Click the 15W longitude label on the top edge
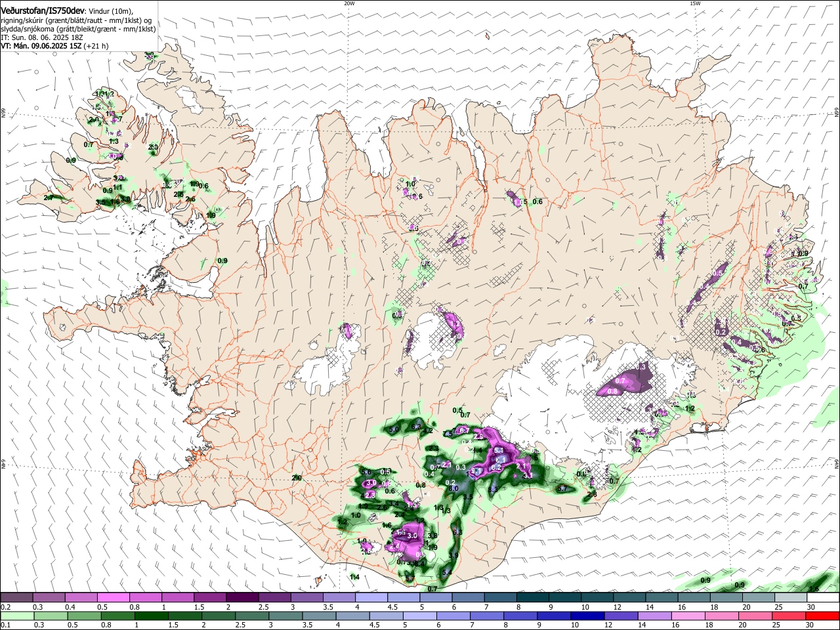Image resolution: width=840 pixels, height=630 pixels. click(694, 3)
